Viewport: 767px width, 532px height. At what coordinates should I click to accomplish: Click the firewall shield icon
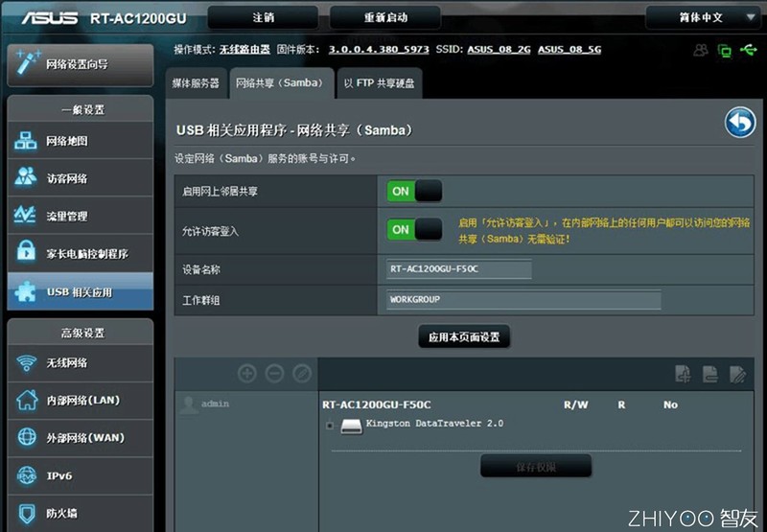tap(27, 513)
